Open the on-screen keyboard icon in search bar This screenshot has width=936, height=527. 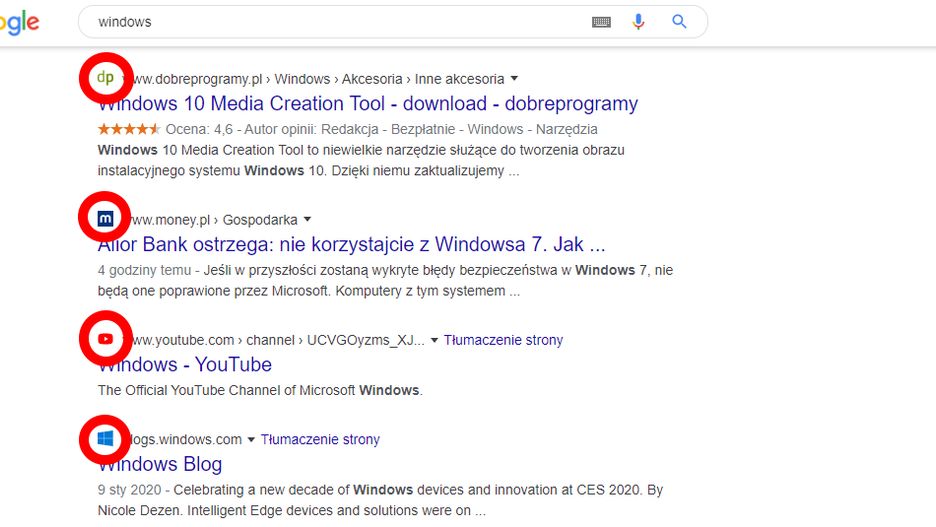601,22
